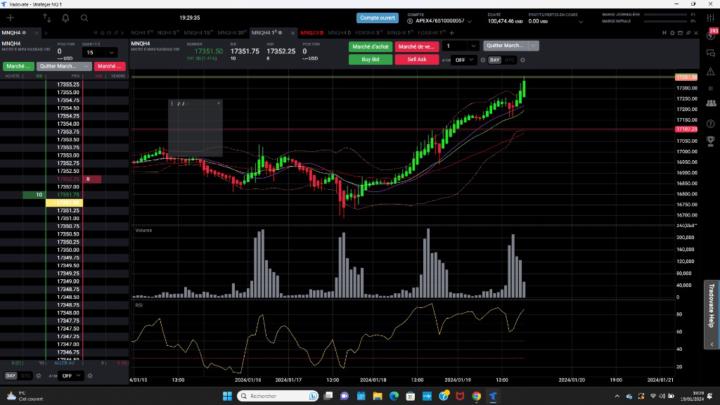Open the Tradovate Help side tab
The height and width of the screenshot is (405, 720).
pos(712,315)
